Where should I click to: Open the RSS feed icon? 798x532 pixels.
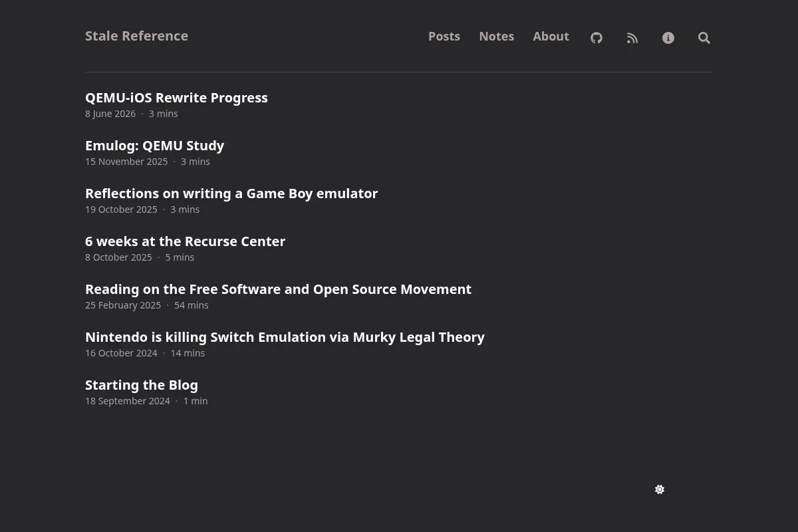point(632,38)
